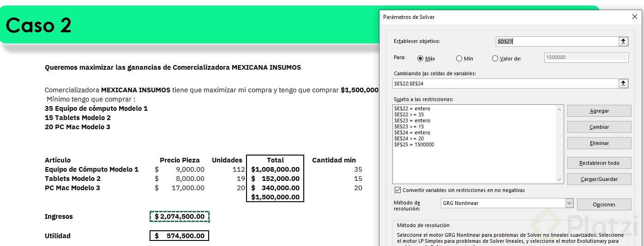
Task: Click the Artículo column header
Action: pos(58,160)
